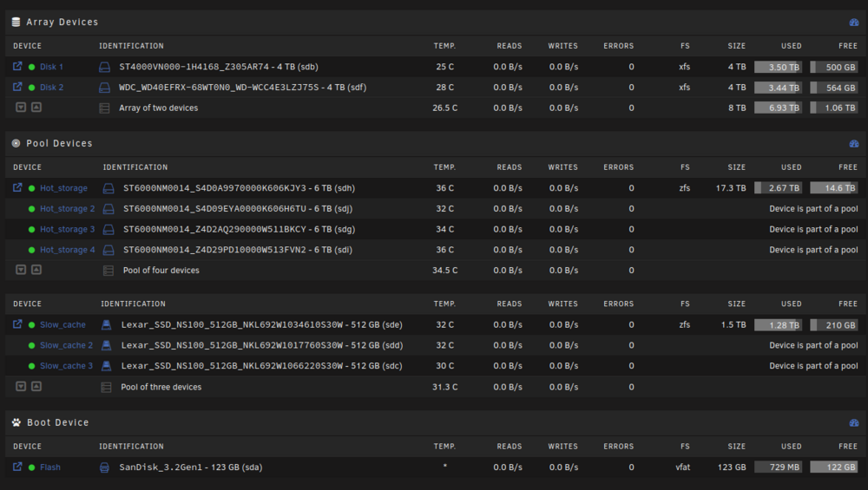The image size is (868, 490).
Task: Open Hot_storage 3 device link
Action: coord(68,229)
